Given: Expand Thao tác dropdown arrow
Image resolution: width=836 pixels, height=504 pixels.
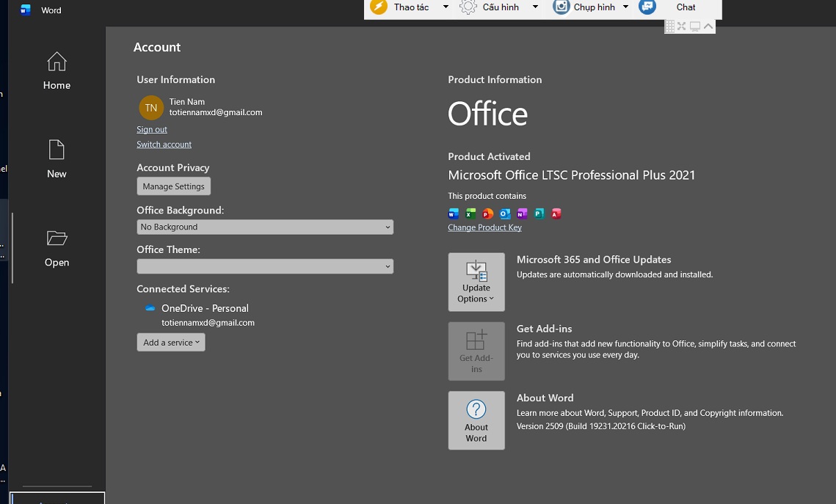Looking at the screenshot, I should pos(446,7).
